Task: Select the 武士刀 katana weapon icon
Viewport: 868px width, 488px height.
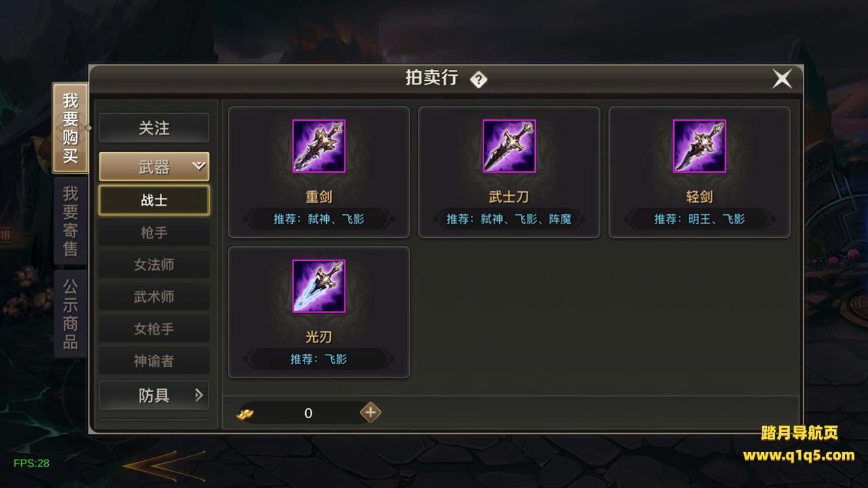Action: click(x=509, y=146)
